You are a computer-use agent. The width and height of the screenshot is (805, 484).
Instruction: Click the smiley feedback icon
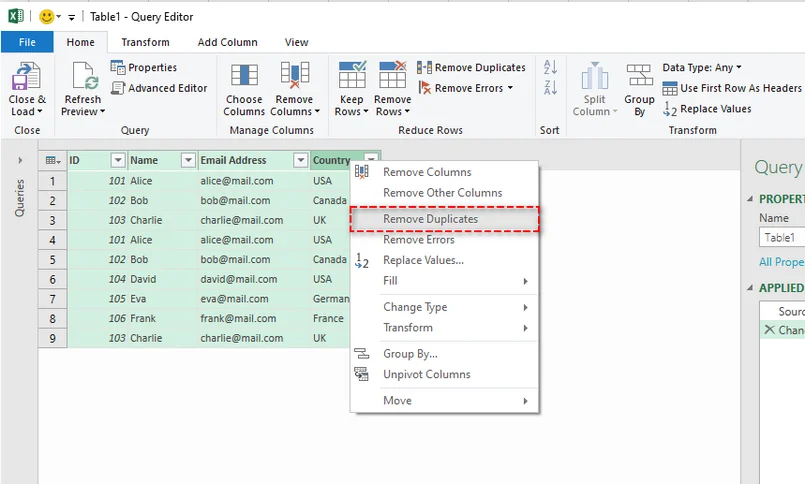click(x=46, y=17)
